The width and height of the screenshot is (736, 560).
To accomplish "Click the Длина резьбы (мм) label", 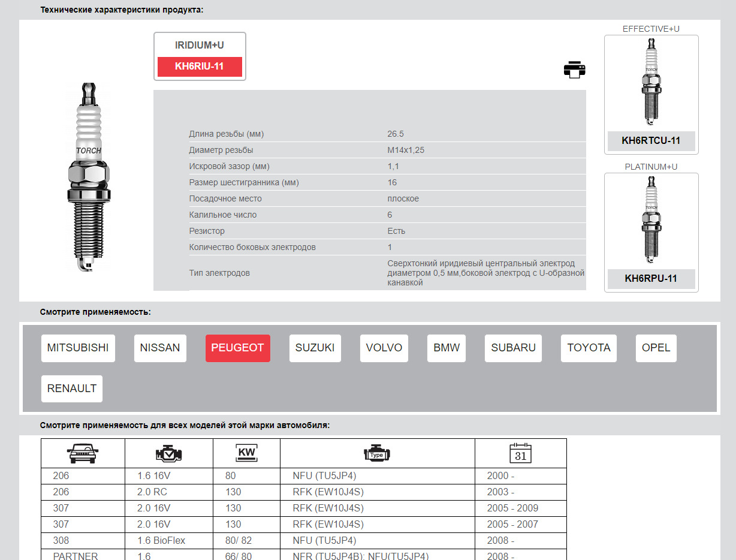I will click(227, 134).
